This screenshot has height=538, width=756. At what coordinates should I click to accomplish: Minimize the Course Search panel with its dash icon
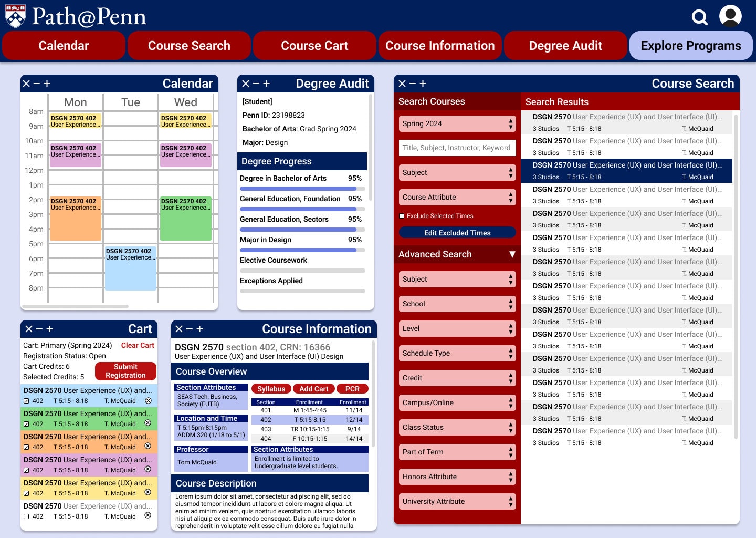click(x=413, y=84)
